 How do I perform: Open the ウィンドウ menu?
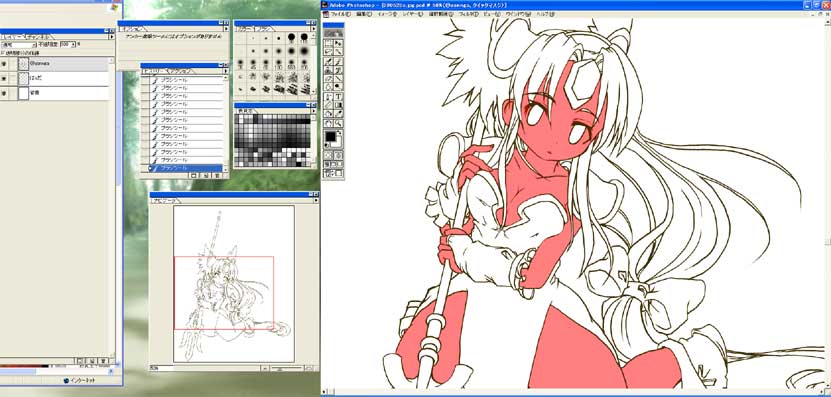tap(518, 14)
